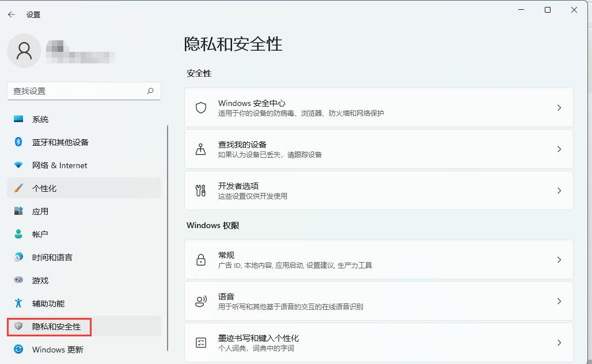Viewport: 592px width, 364px height.
Task: Expand 开发者选项 chevron
Action: (x=559, y=191)
